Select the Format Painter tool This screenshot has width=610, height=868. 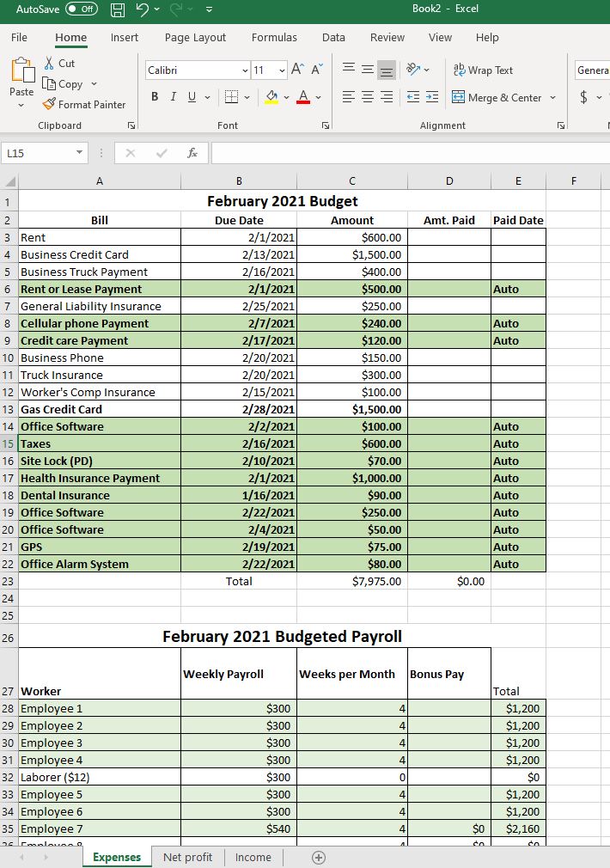coord(84,105)
